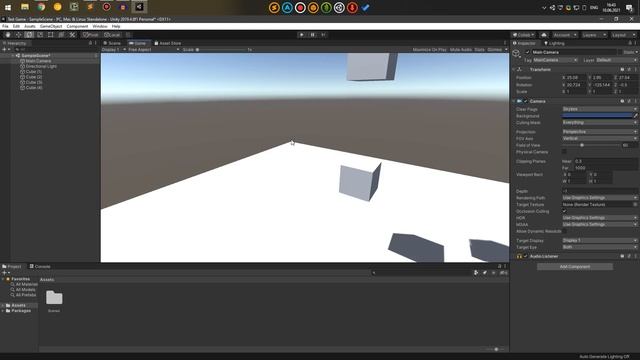Open the Window menu

[100, 26]
